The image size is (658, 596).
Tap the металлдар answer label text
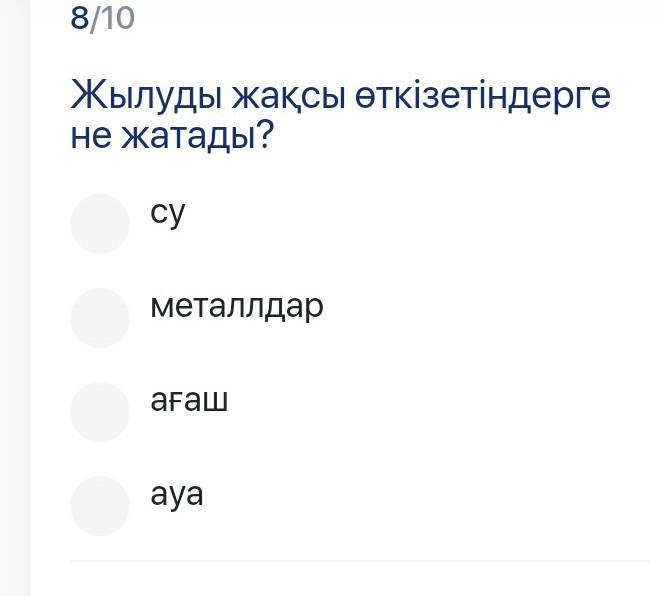237,306
